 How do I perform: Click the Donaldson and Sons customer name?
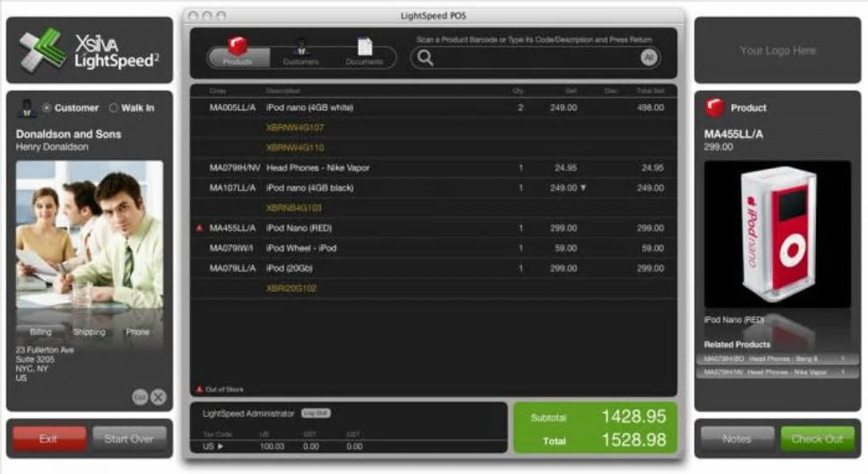[68, 134]
